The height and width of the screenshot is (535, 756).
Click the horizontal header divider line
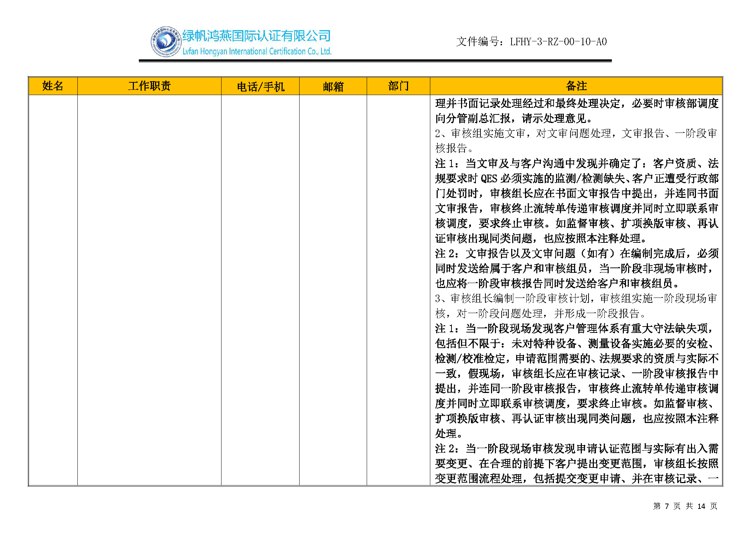(374, 61)
